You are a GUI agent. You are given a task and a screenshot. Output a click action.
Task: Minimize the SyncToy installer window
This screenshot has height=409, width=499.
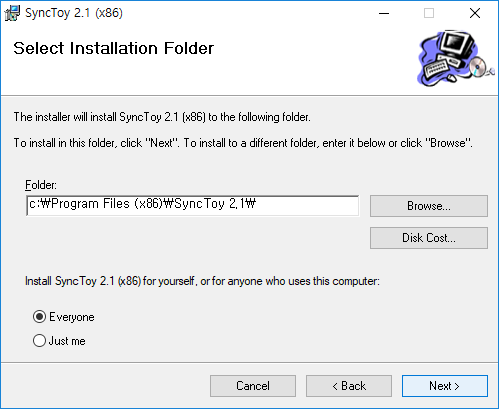coord(384,13)
